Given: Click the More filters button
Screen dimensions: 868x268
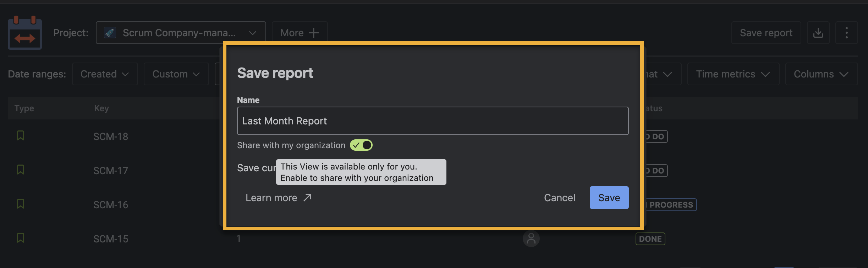Looking at the screenshot, I should [300, 33].
